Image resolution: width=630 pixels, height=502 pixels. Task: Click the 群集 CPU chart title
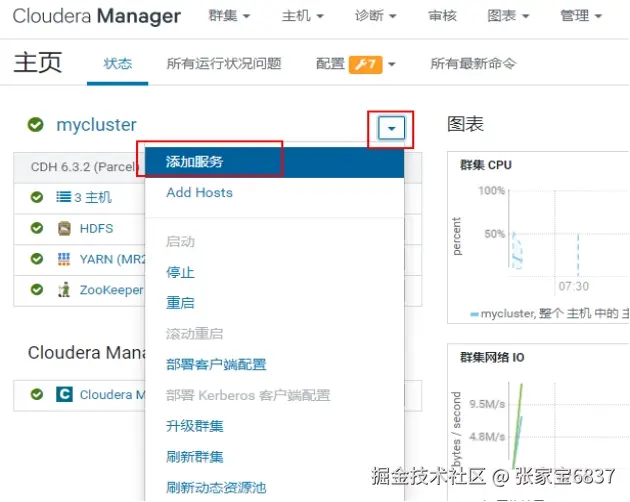coord(486,165)
